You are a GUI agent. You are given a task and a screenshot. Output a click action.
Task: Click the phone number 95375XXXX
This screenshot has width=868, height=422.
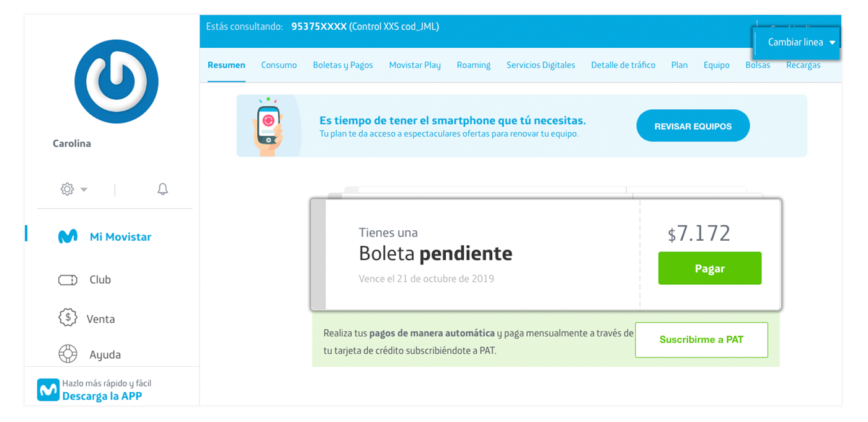click(319, 27)
